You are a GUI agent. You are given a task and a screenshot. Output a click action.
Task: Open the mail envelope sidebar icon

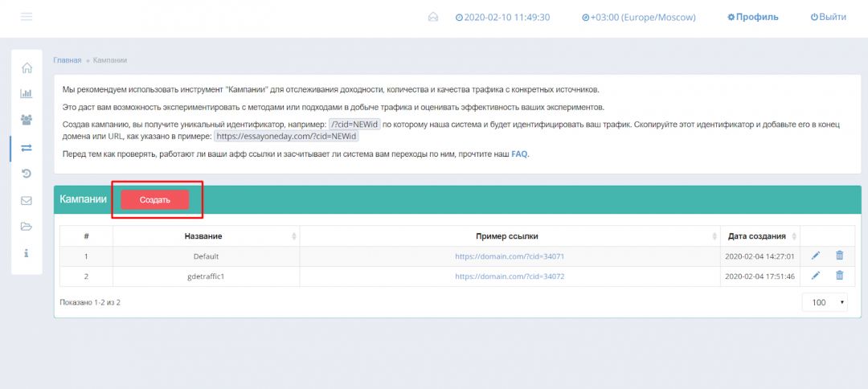[27, 200]
